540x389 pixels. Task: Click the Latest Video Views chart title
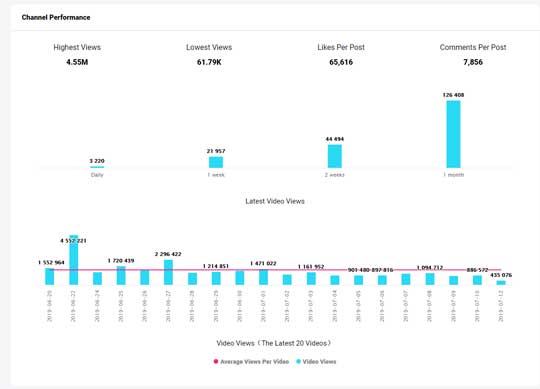(x=275, y=201)
